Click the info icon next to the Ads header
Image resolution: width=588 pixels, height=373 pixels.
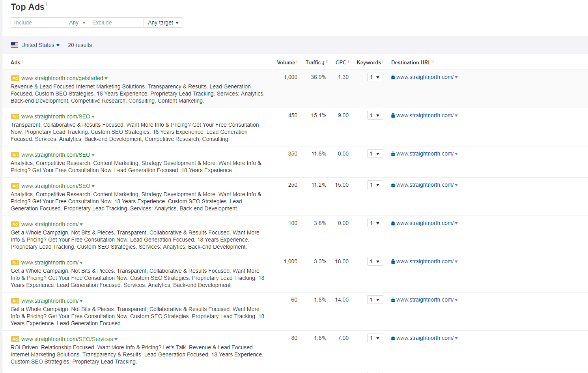click(x=22, y=61)
